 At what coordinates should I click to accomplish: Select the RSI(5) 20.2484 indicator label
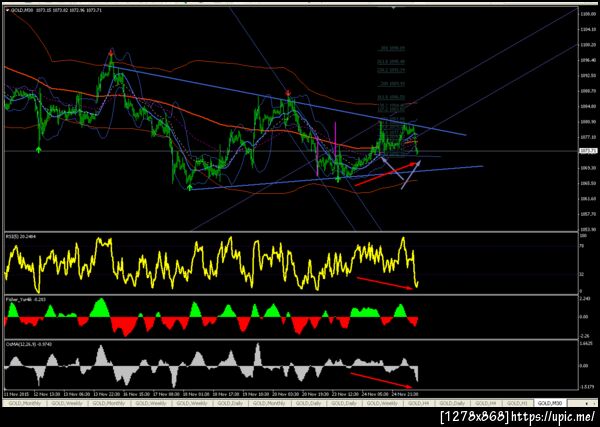click(19, 237)
